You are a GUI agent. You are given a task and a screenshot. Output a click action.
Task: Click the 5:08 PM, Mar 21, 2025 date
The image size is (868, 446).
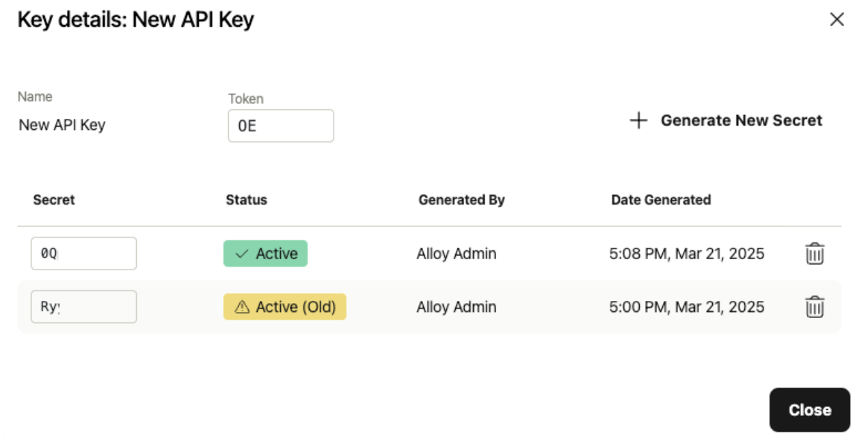point(686,254)
